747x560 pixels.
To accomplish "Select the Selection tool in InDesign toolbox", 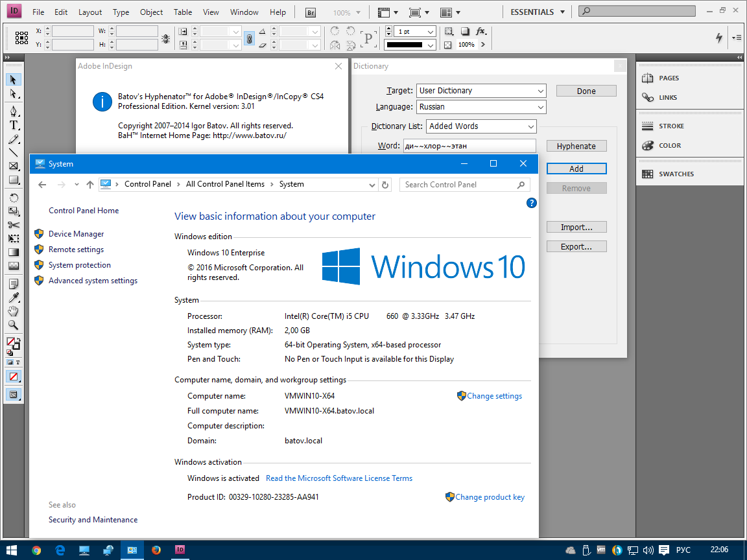I will pos(14,80).
